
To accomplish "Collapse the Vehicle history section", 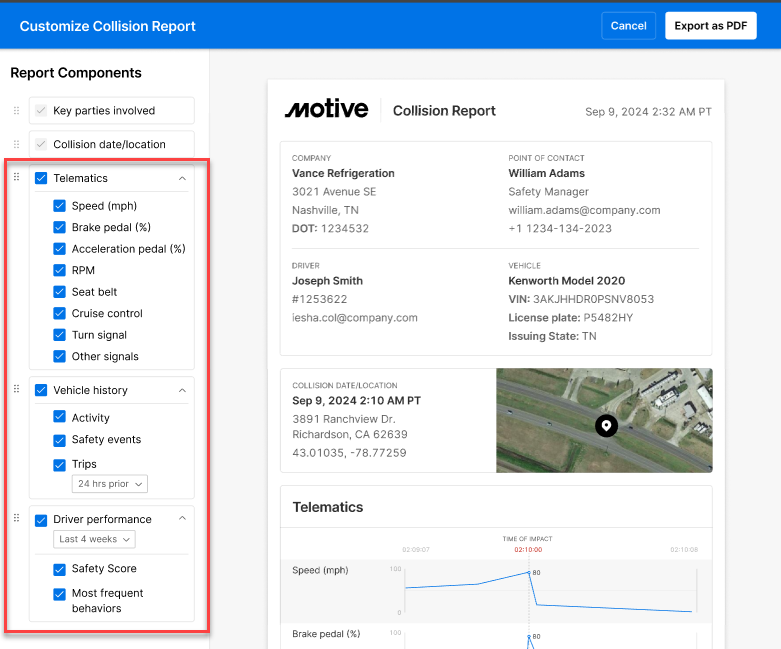I will pyautogui.click(x=182, y=390).
